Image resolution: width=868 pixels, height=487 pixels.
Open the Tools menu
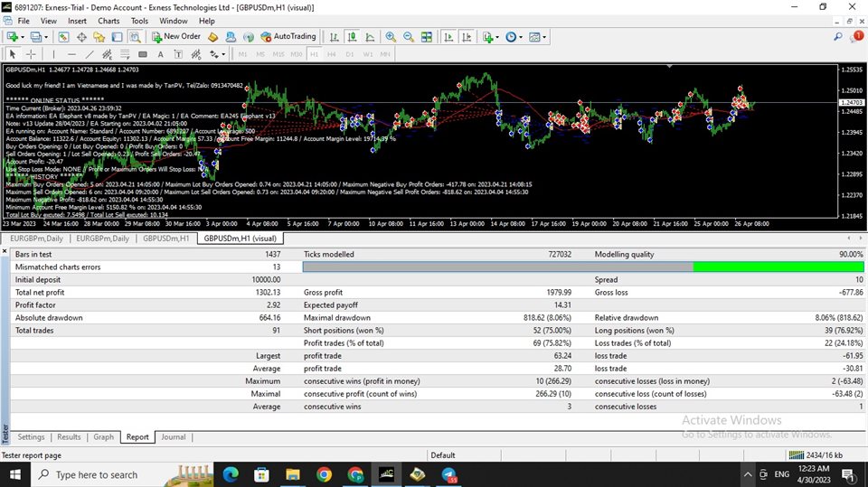coord(139,21)
